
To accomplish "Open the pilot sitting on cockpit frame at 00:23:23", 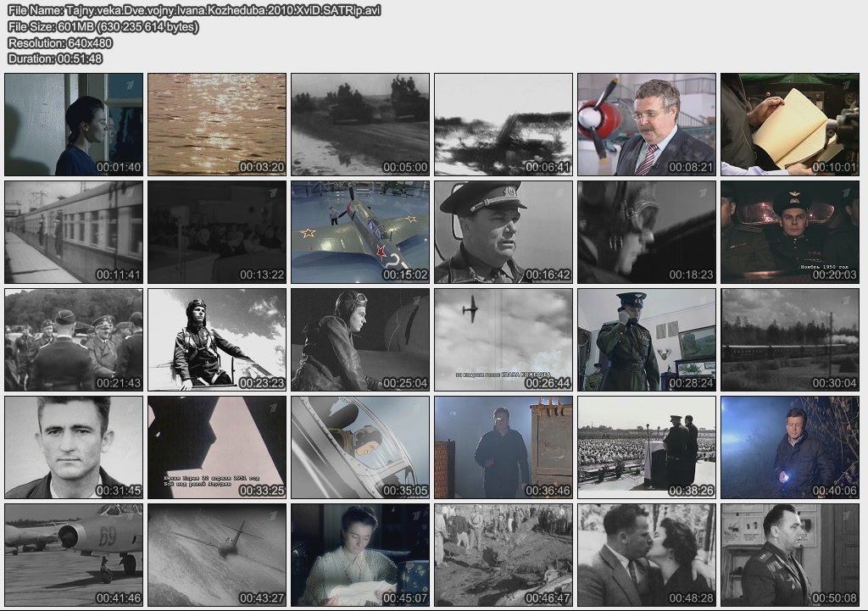I will point(217,340).
